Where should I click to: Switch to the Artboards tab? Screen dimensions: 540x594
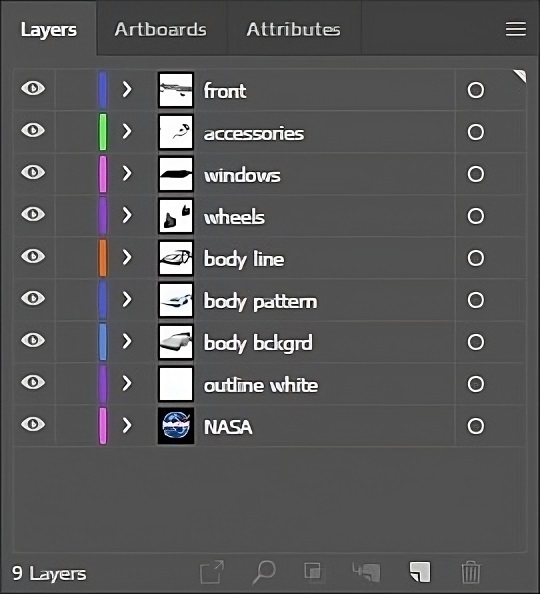(161, 29)
